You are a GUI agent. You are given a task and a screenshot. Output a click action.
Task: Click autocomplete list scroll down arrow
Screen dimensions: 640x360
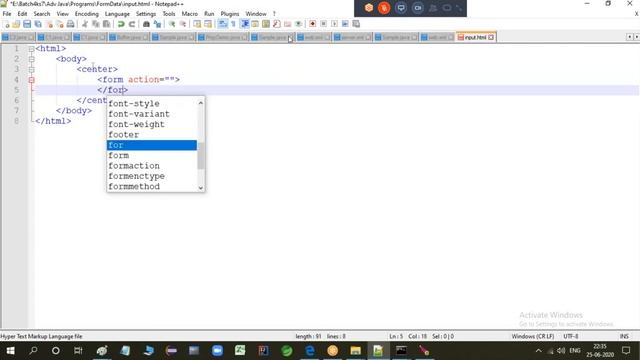(x=200, y=188)
